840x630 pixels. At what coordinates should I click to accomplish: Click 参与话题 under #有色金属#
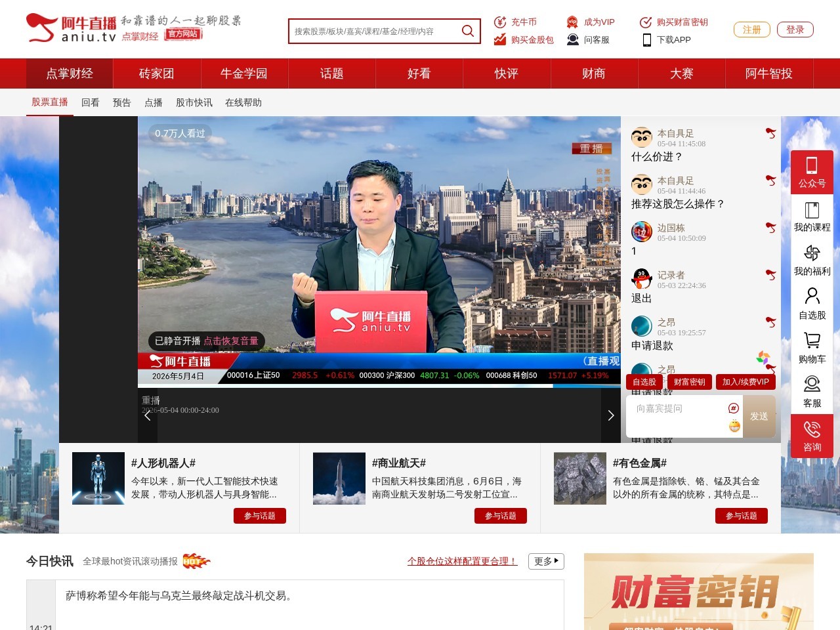[742, 516]
